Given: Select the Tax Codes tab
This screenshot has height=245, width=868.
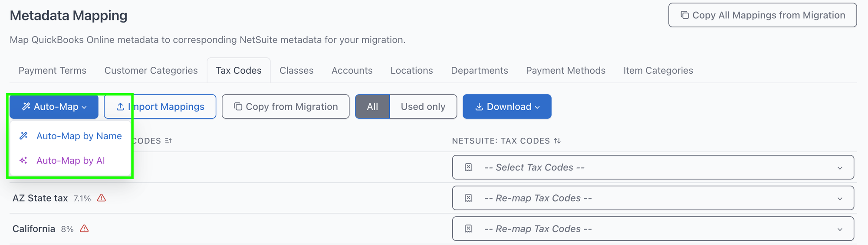Looking at the screenshot, I should click(239, 71).
